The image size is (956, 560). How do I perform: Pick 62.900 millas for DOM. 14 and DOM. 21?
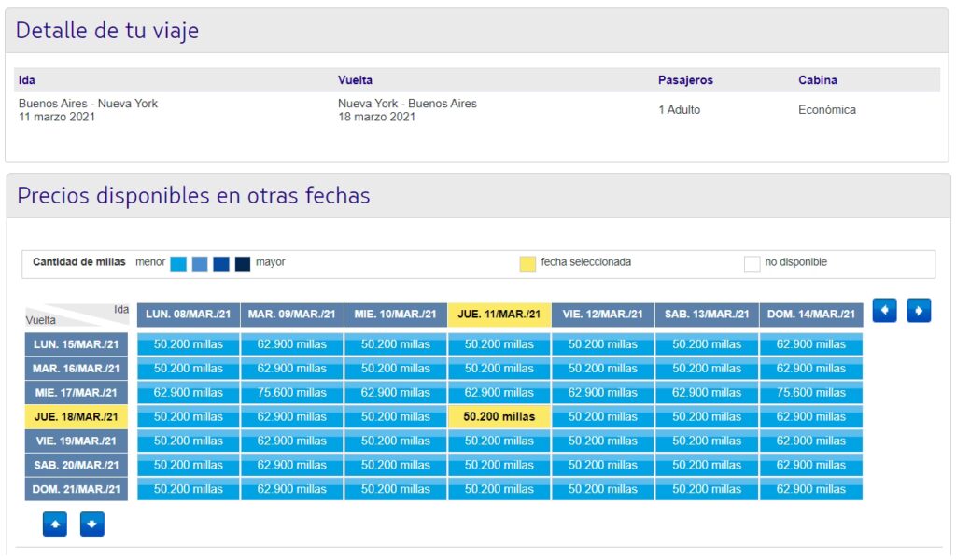tap(810, 489)
